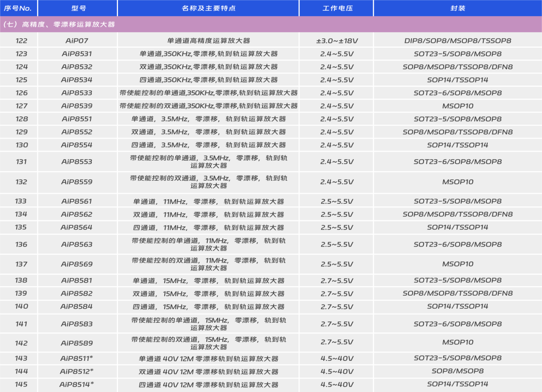The image size is (542, 392).
Task: Select the 高精度、零漂移运算放大器 section heading
Action: [59, 25]
